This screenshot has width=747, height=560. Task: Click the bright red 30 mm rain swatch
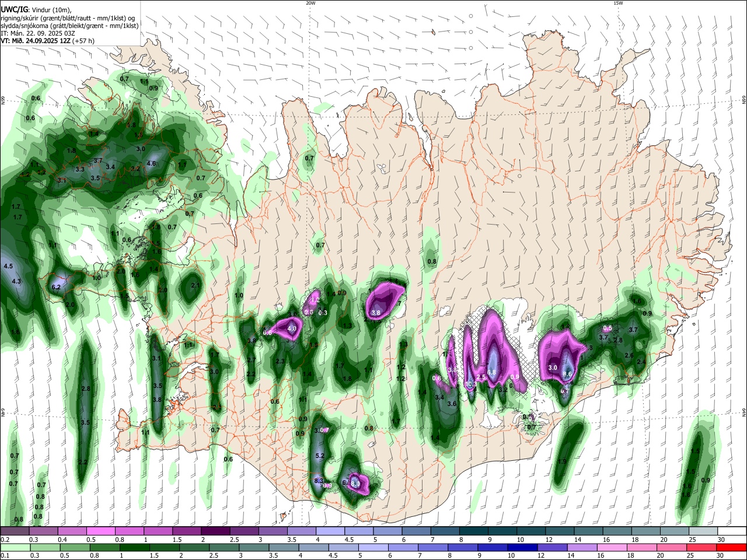tap(732, 547)
